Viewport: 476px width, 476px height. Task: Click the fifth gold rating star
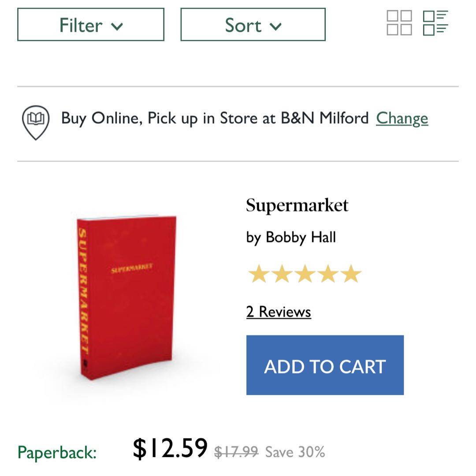(351, 274)
